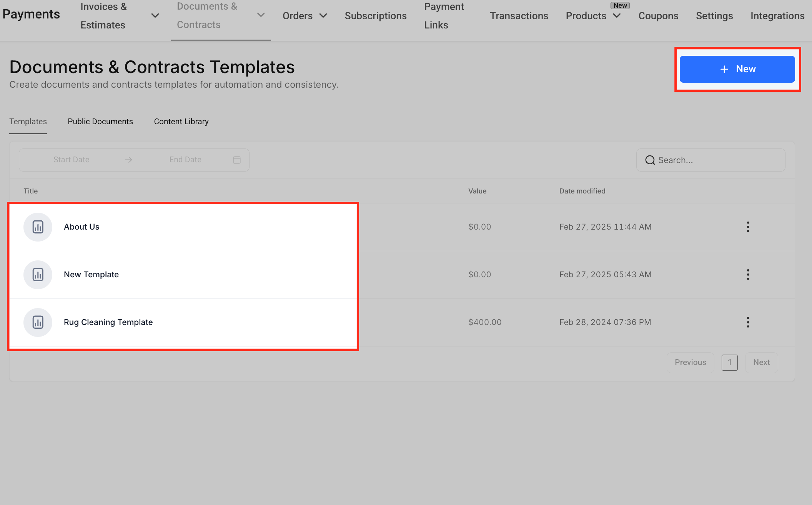Switch to the Content Library tab
This screenshot has height=505, width=812.
point(181,122)
